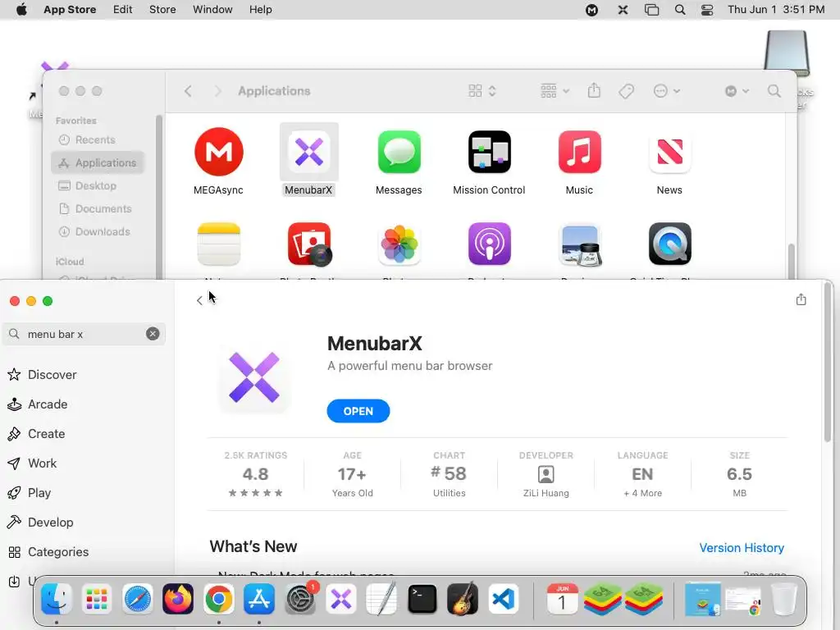Open MenubarX from the App Store page
Viewport: 840px width, 630px height.
[358, 411]
